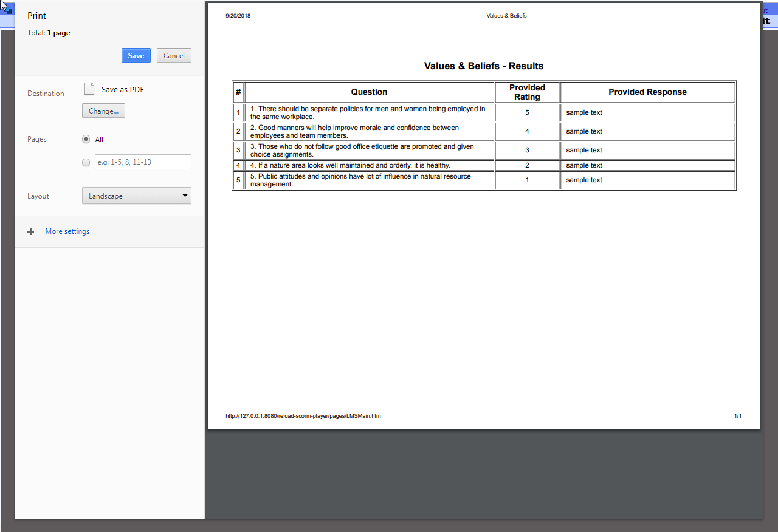Click the More settings link

pos(67,231)
